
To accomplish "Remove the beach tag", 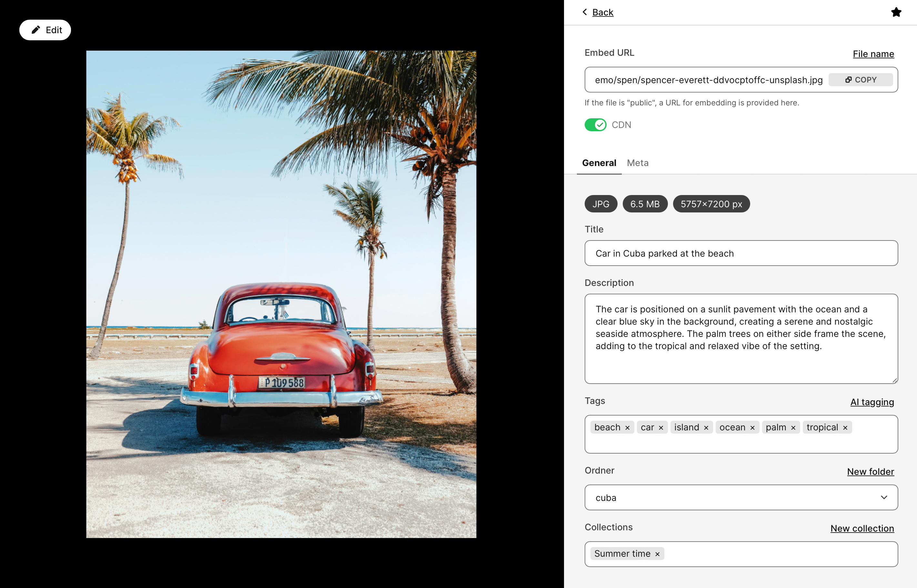I will click(627, 428).
